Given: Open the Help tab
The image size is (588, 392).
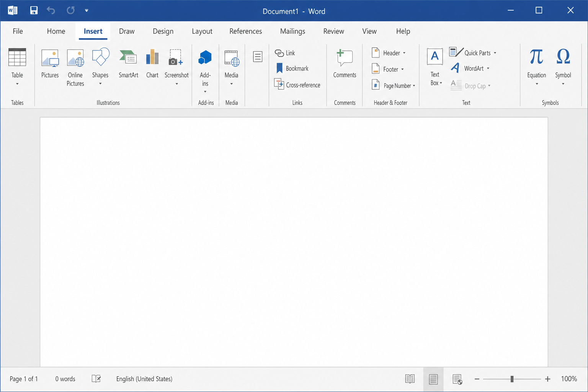Looking at the screenshot, I should (x=403, y=31).
